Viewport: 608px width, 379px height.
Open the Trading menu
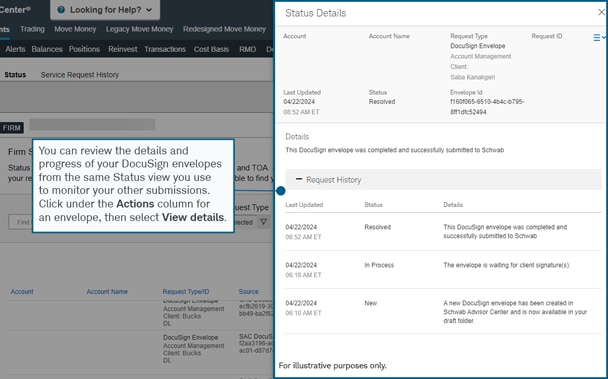[x=32, y=29]
